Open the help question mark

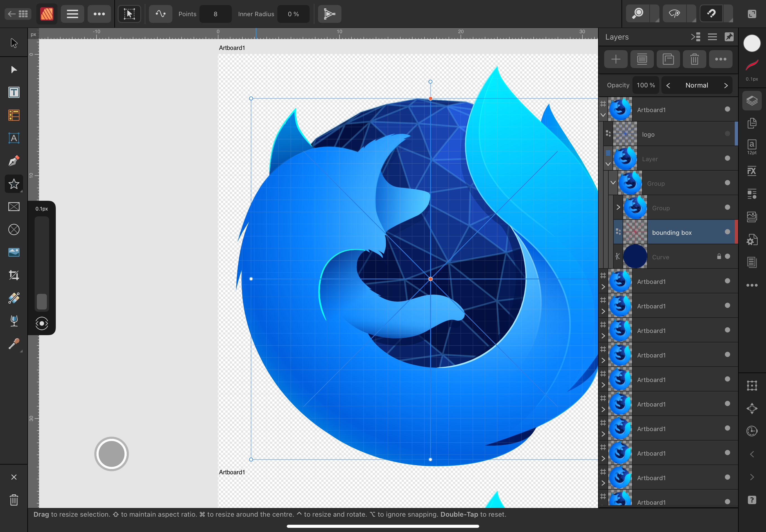[x=752, y=500]
